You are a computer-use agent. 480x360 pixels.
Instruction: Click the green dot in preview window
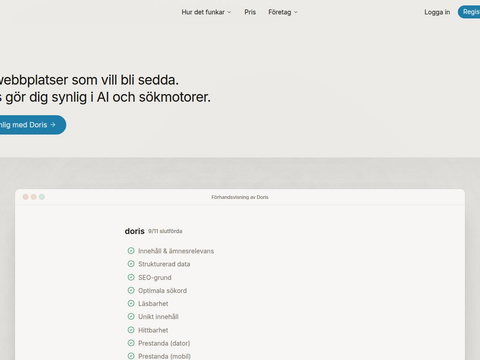[42, 197]
